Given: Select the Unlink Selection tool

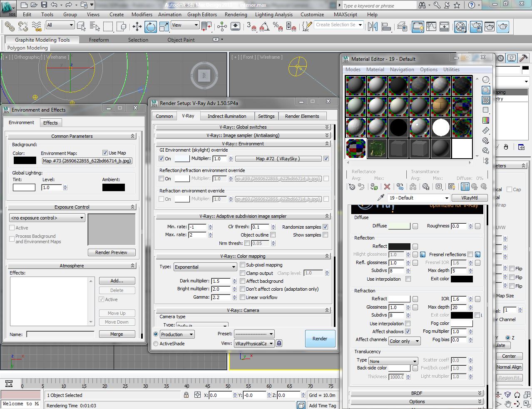Looking at the screenshot, I should coord(23,27).
